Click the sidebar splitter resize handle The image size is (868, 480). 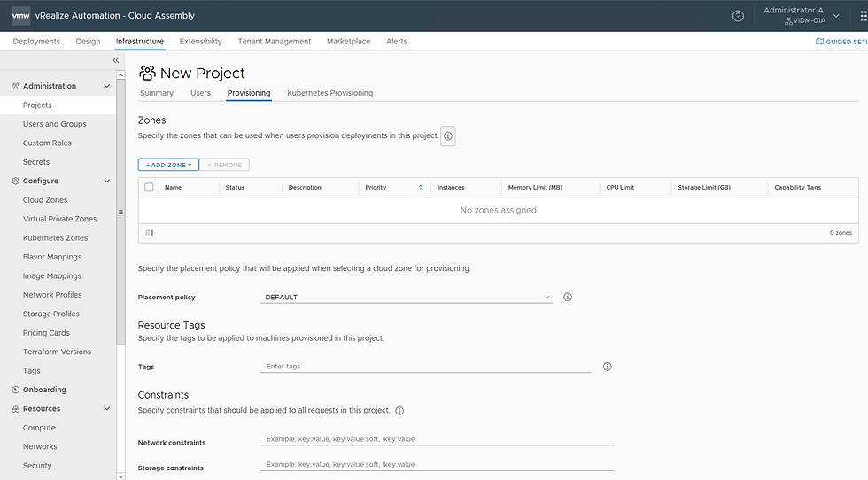120,212
